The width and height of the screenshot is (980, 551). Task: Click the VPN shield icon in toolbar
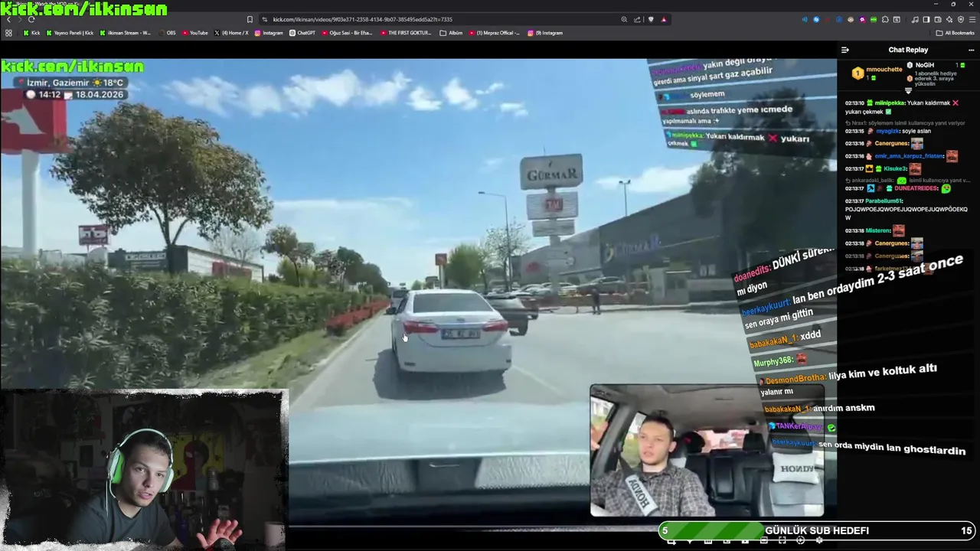pyautogui.click(x=961, y=19)
